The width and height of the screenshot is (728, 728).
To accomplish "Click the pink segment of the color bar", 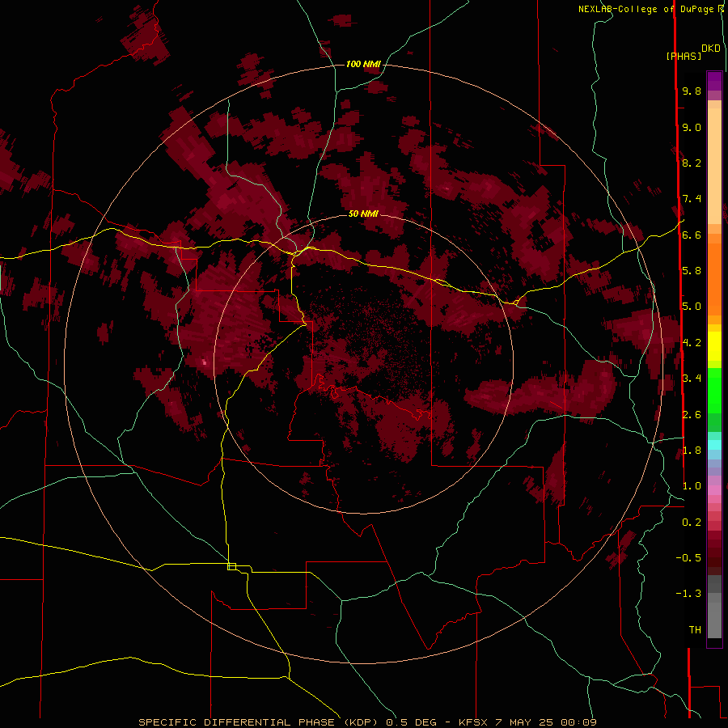I will (714, 490).
